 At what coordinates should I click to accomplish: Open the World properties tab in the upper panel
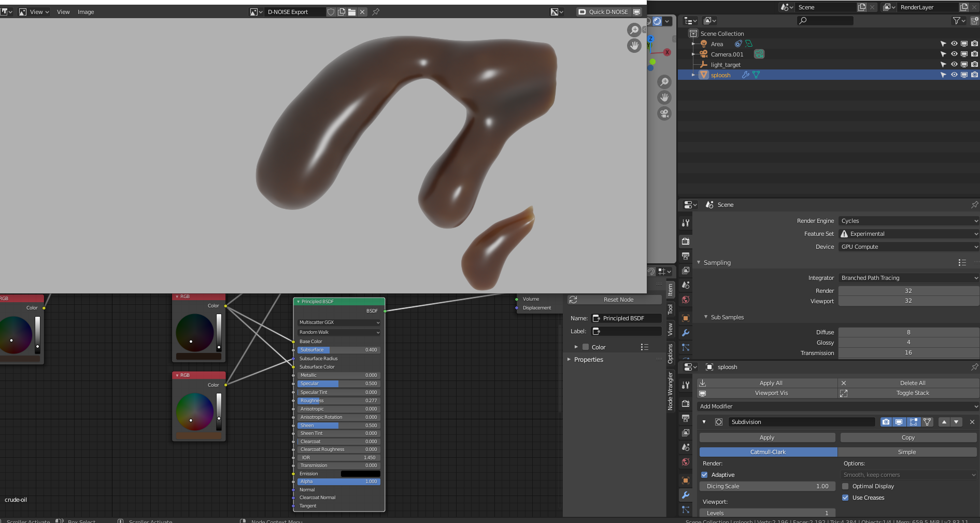[686, 300]
